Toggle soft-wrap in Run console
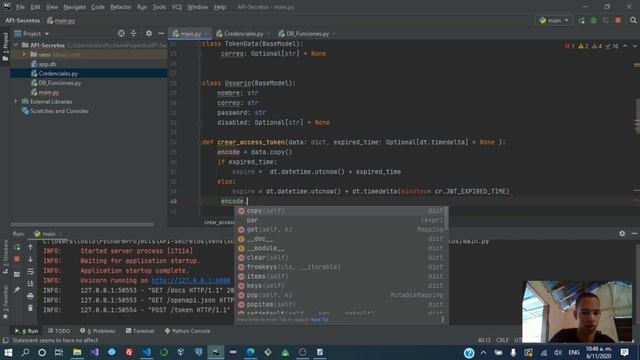 pos(30,271)
